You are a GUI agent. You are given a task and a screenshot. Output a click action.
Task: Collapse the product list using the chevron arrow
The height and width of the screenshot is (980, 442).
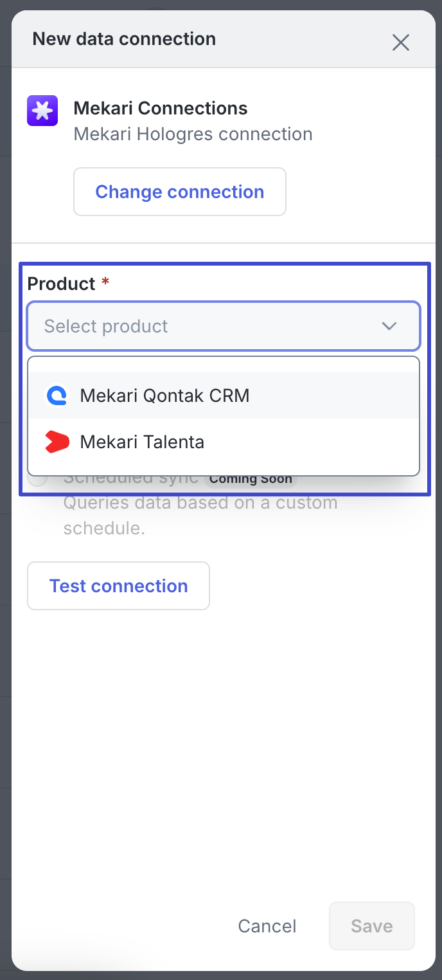click(x=389, y=326)
